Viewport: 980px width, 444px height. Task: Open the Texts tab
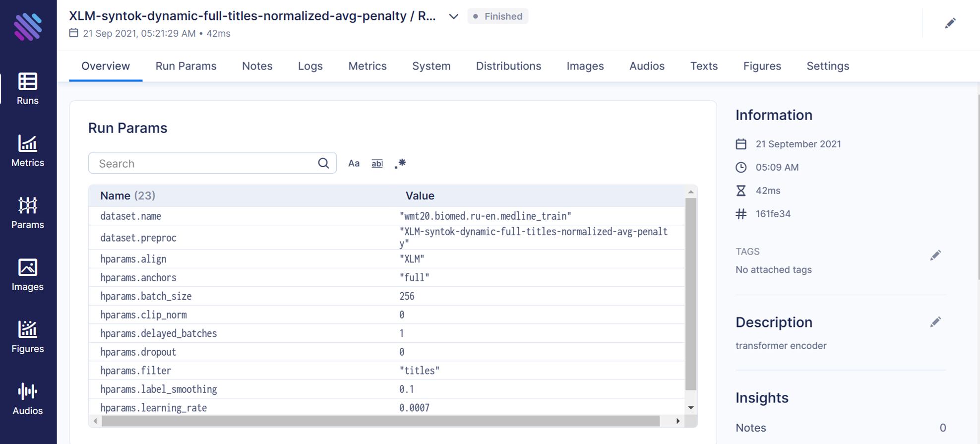tap(704, 66)
